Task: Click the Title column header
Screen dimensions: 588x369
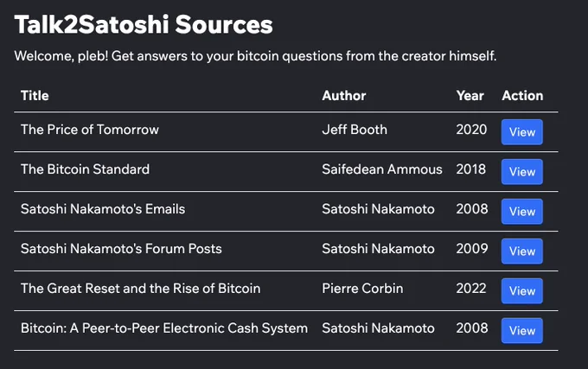Action: (35, 96)
